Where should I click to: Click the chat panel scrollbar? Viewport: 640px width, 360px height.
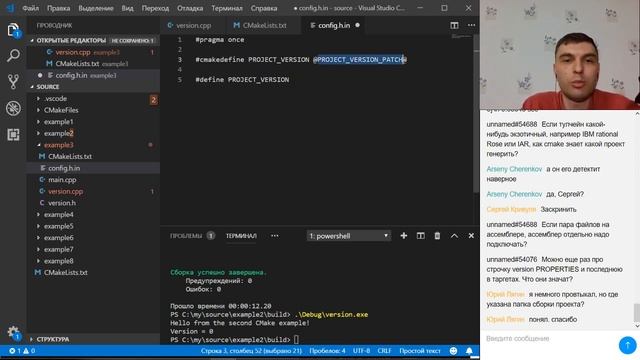click(x=637, y=313)
